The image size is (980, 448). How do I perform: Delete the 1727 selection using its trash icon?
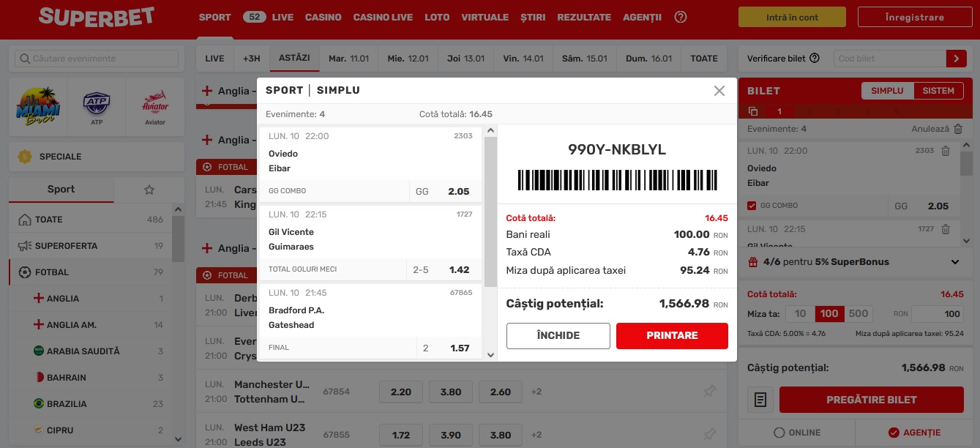[x=946, y=229]
